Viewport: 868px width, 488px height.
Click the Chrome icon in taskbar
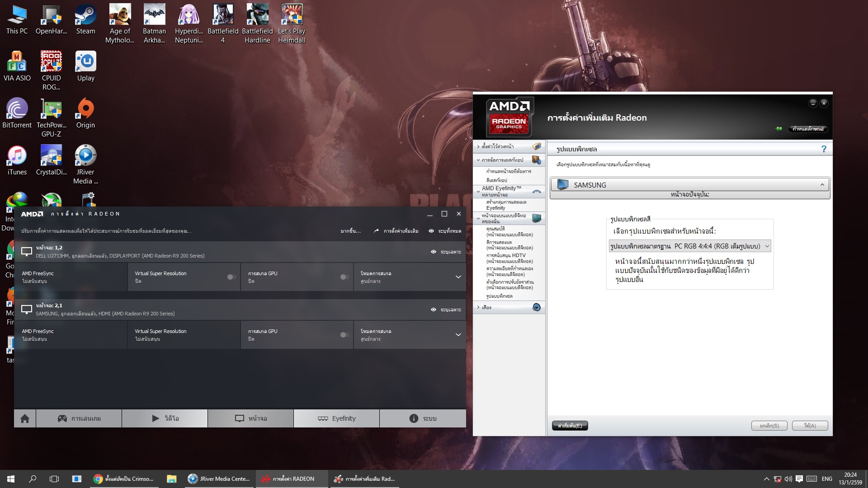[x=98, y=479]
